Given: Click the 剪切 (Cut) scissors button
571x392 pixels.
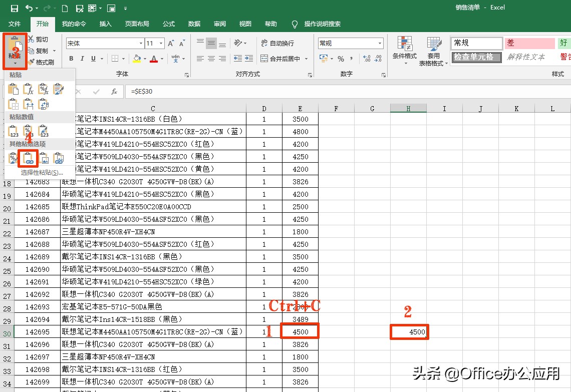Looking at the screenshot, I should click(38, 40).
